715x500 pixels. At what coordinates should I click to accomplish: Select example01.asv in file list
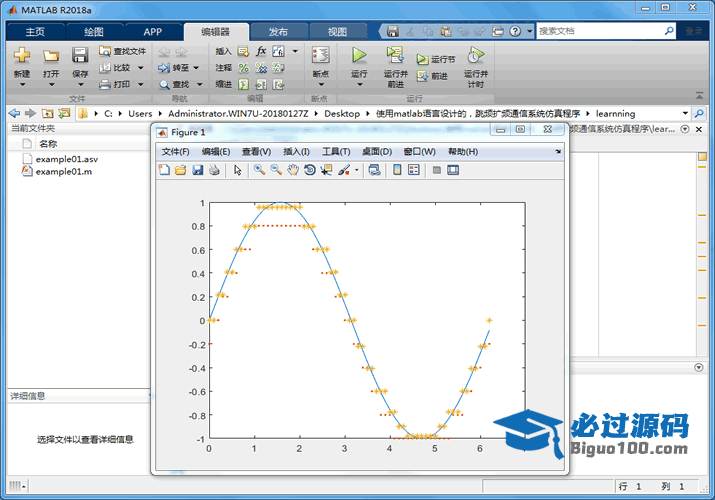click(67, 159)
